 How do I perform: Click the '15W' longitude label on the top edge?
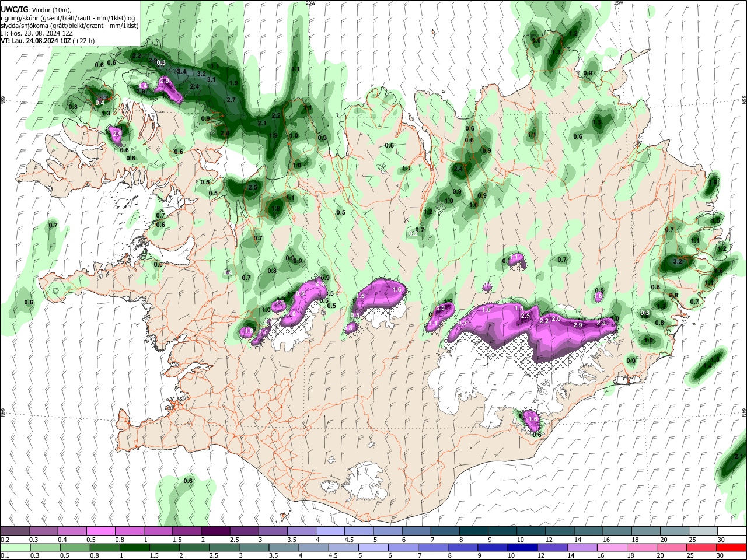point(619,3)
